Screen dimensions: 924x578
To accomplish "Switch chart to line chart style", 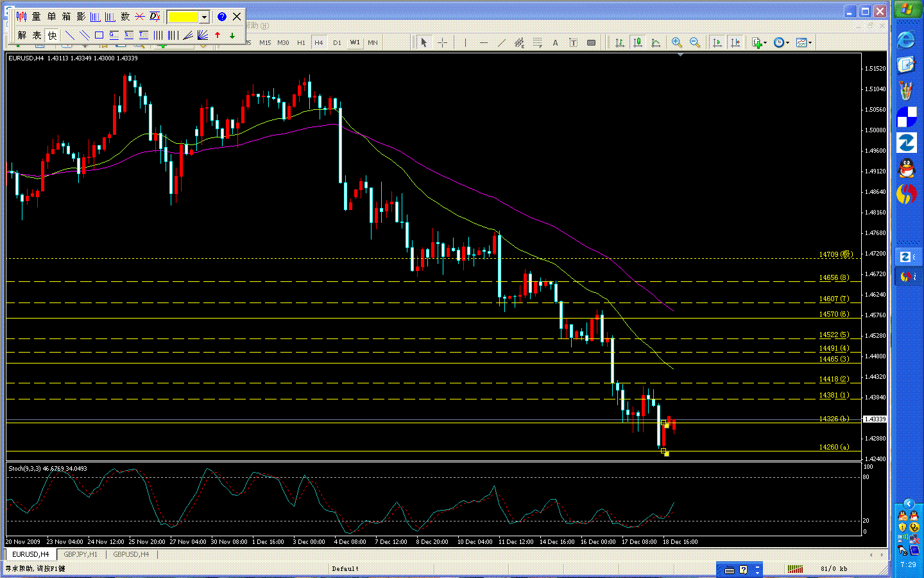I will (x=655, y=42).
